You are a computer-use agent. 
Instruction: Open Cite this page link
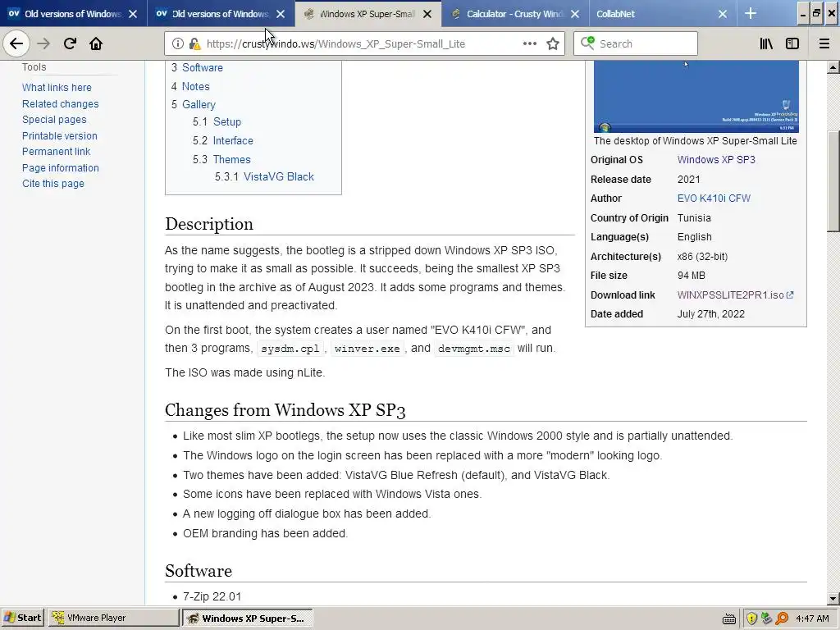tap(53, 183)
